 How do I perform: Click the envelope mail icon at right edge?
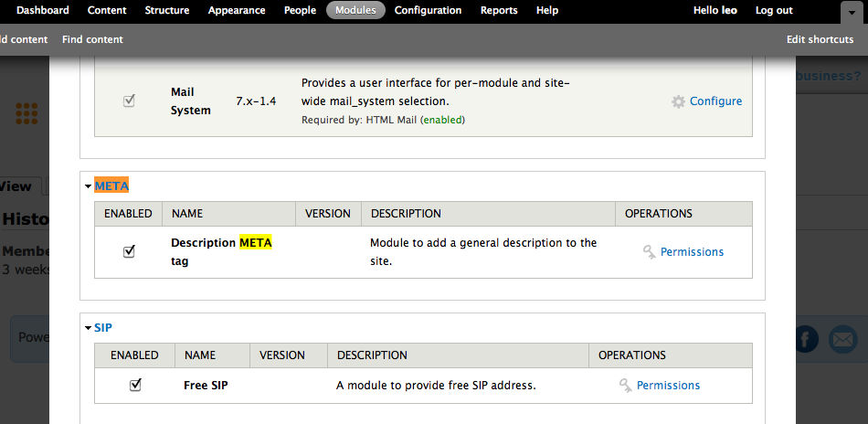click(x=842, y=339)
